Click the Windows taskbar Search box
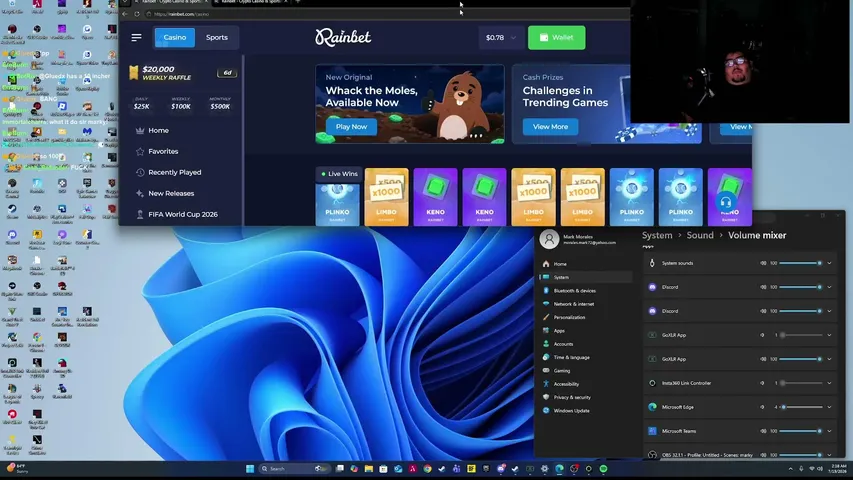 (294, 469)
